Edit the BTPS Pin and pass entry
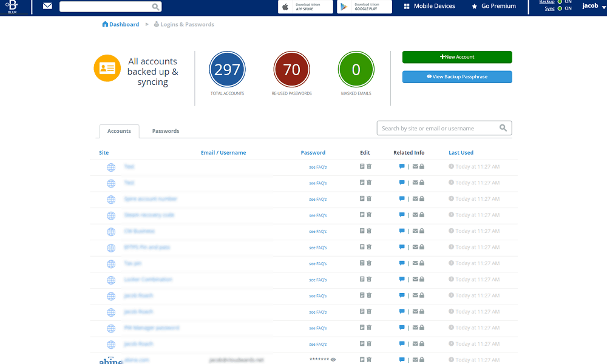Screen dimensions: 607x364 [x=362, y=247]
